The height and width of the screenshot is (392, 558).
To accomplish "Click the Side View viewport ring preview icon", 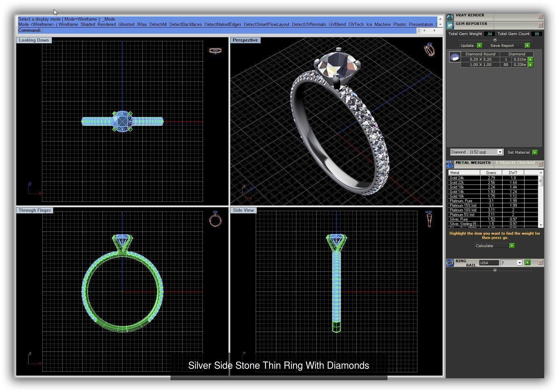I will click(x=429, y=219).
